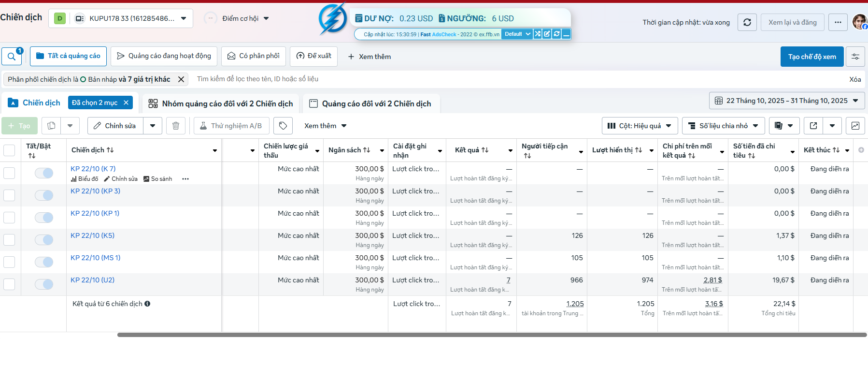Image resolution: width=868 pixels, height=367 pixels.
Task: Click the filter search input field
Action: click(517, 79)
